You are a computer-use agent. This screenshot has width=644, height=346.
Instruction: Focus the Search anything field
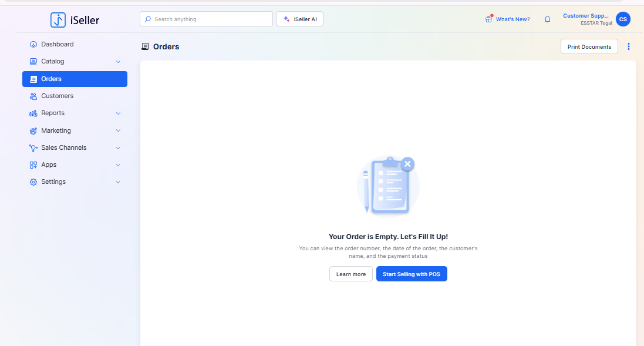206,19
